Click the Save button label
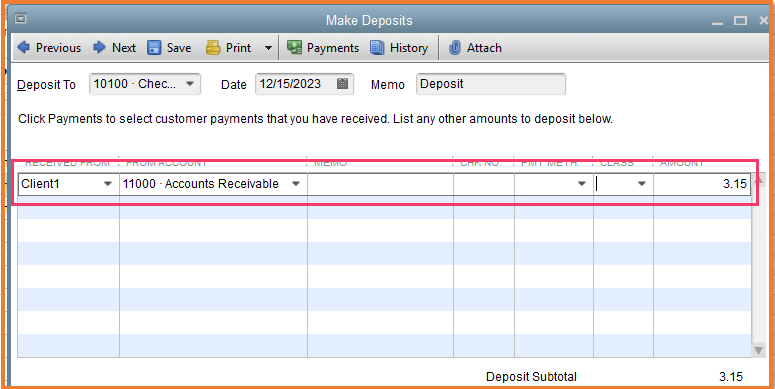775x389 pixels. click(x=179, y=48)
